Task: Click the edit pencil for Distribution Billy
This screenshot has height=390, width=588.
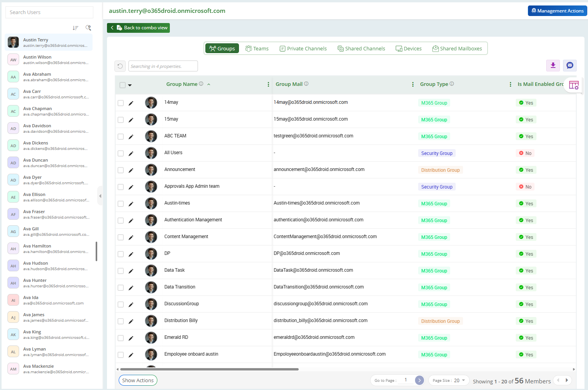Action: pos(131,321)
